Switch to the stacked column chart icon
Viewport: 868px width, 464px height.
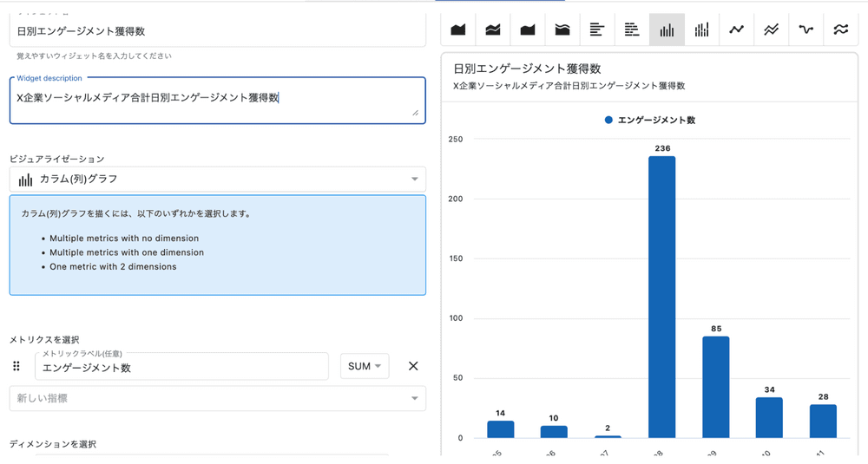click(x=701, y=29)
